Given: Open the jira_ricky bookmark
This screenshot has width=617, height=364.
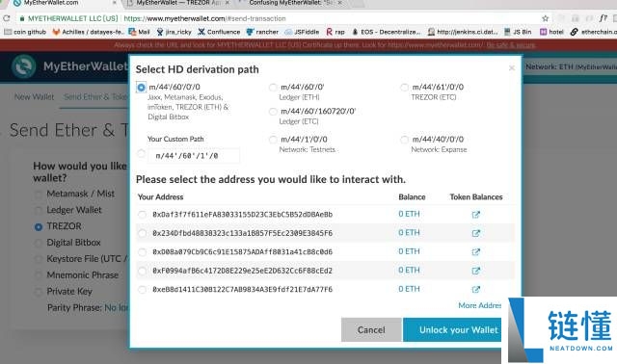Looking at the screenshot, I should pyautogui.click(x=174, y=32).
